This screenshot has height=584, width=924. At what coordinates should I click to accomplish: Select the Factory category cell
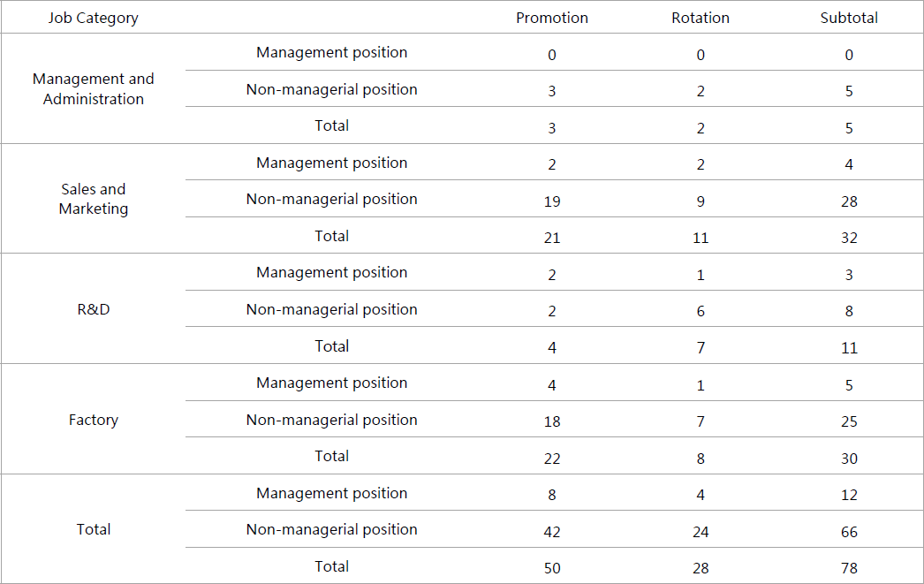click(94, 420)
